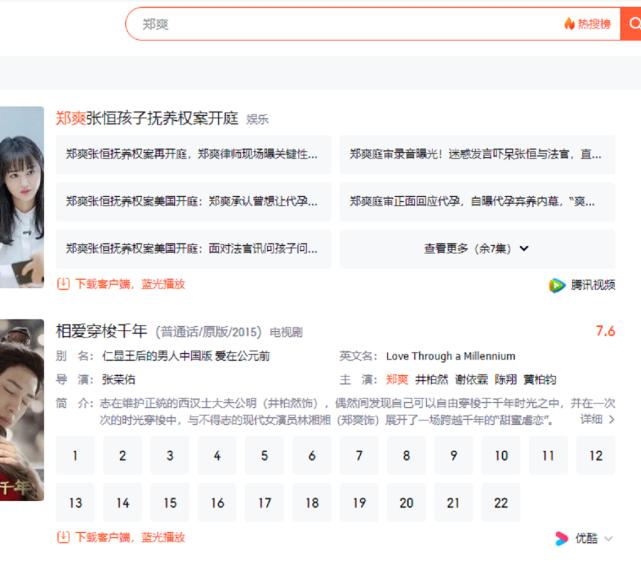Viewport: 641px width, 568px height.
Task: Open cast member 黄柏钧 link
Action: (540, 379)
